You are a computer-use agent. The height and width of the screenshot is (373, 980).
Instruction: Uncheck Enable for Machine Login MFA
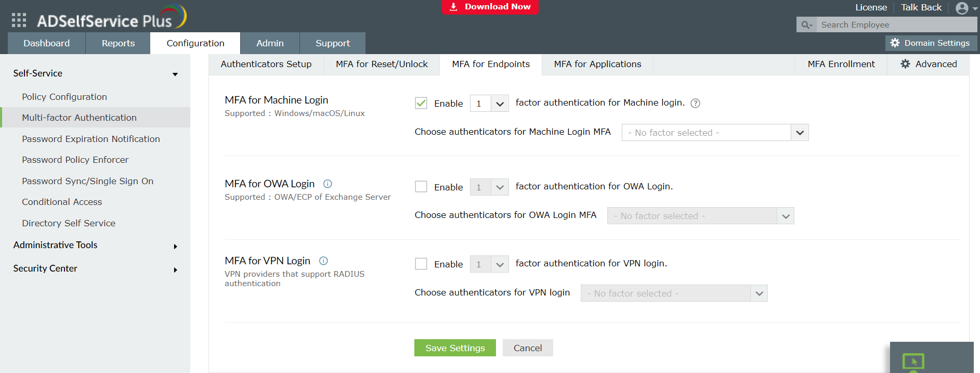(x=421, y=103)
